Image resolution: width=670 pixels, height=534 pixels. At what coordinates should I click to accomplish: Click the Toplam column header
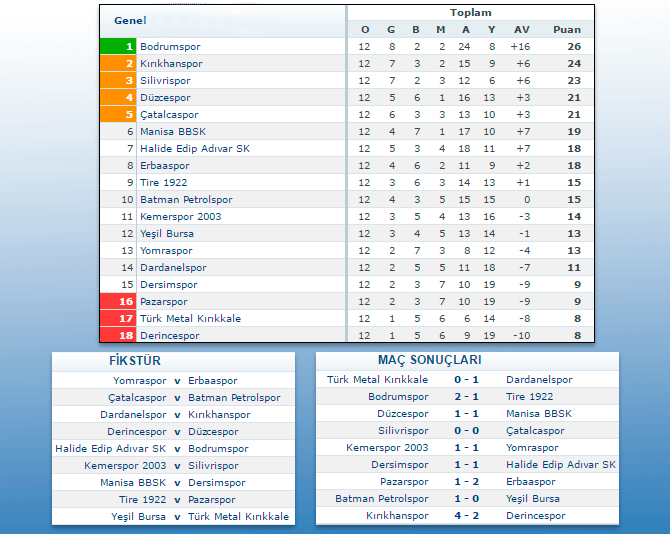point(470,13)
